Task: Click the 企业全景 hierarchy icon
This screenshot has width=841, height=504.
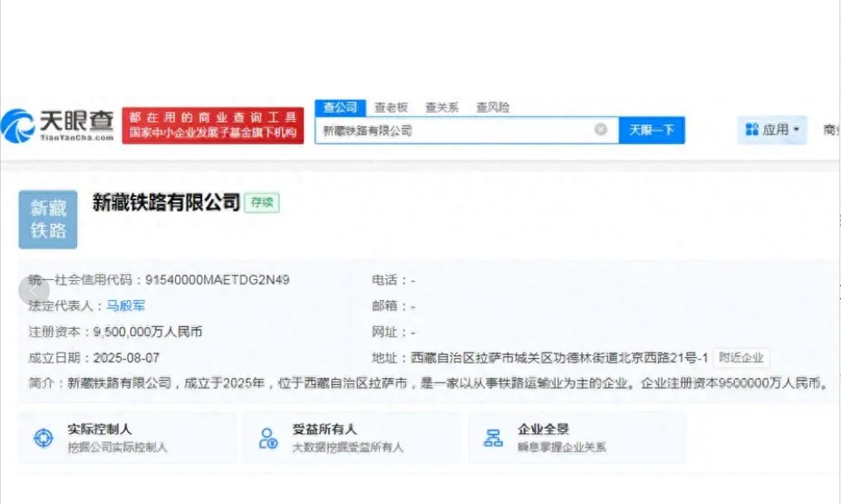Action: pyautogui.click(x=493, y=438)
